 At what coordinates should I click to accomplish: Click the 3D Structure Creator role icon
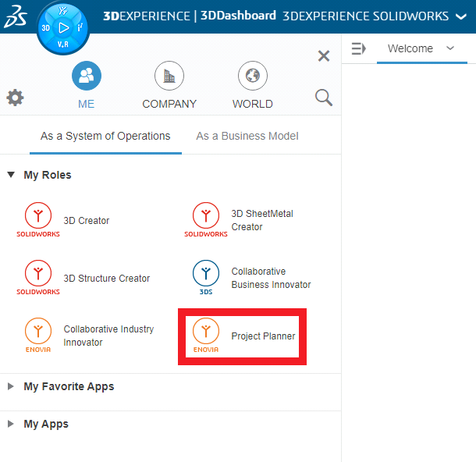click(x=38, y=278)
